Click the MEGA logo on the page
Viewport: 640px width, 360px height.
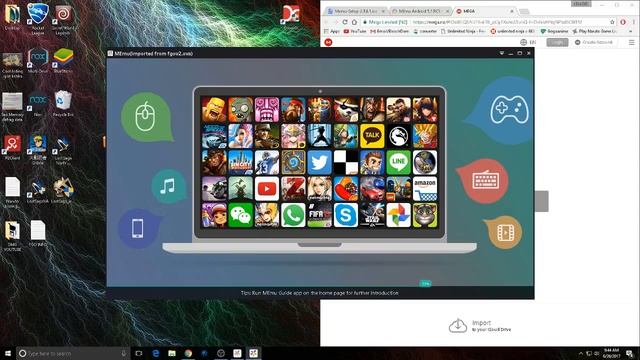tap(328, 42)
